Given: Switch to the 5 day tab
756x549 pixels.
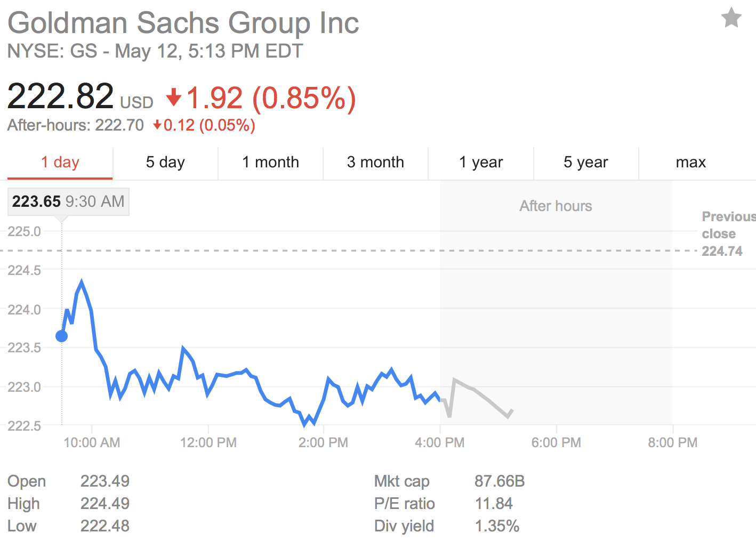Looking at the screenshot, I should point(165,163).
